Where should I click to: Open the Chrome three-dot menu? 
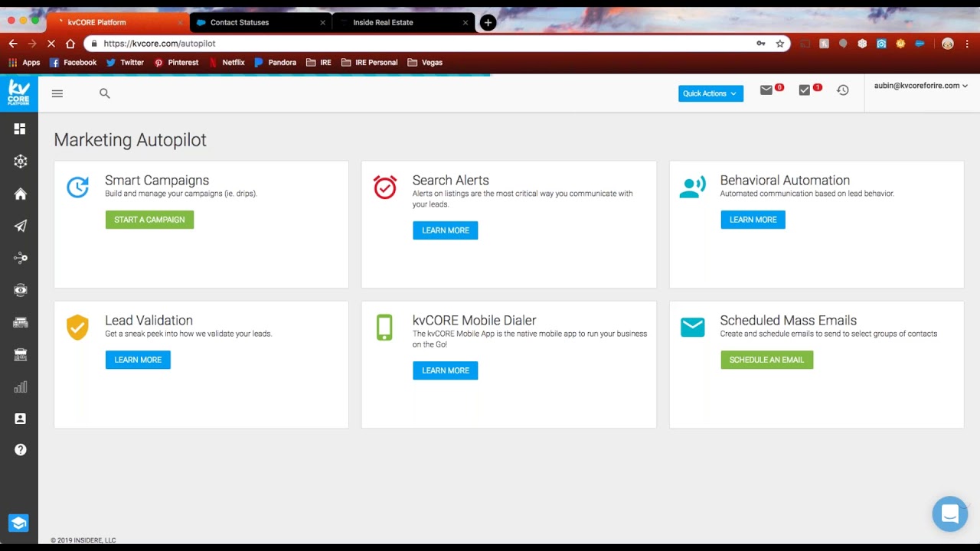(968, 44)
